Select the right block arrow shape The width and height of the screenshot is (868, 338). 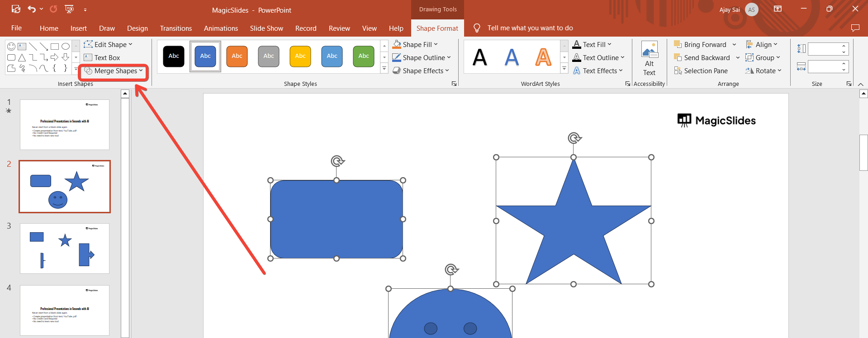click(55, 57)
